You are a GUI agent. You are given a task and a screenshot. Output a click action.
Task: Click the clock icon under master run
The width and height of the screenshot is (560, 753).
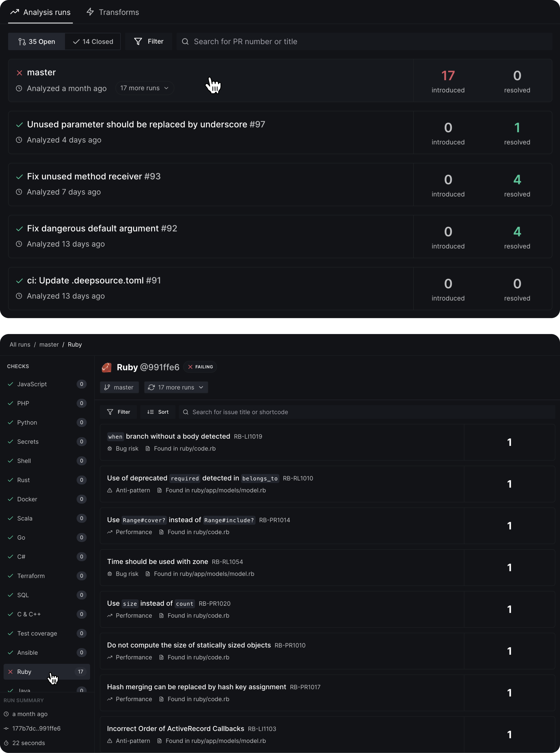tap(19, 88)
